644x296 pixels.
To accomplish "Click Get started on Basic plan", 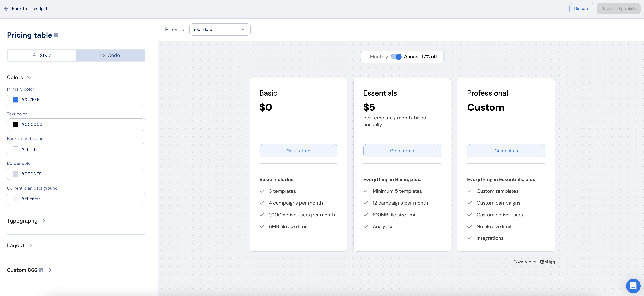I will (298, 151).
